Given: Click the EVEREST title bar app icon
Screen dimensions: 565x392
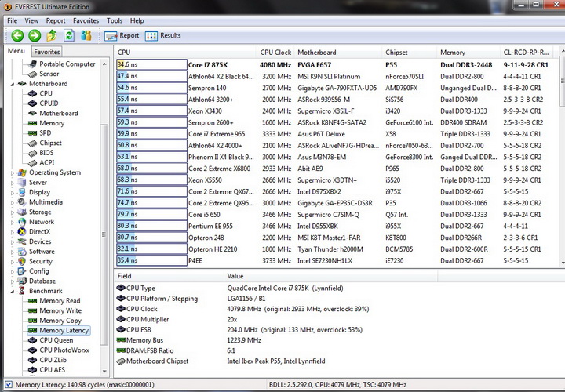Looking at the screenshot, I should (7, 7).
